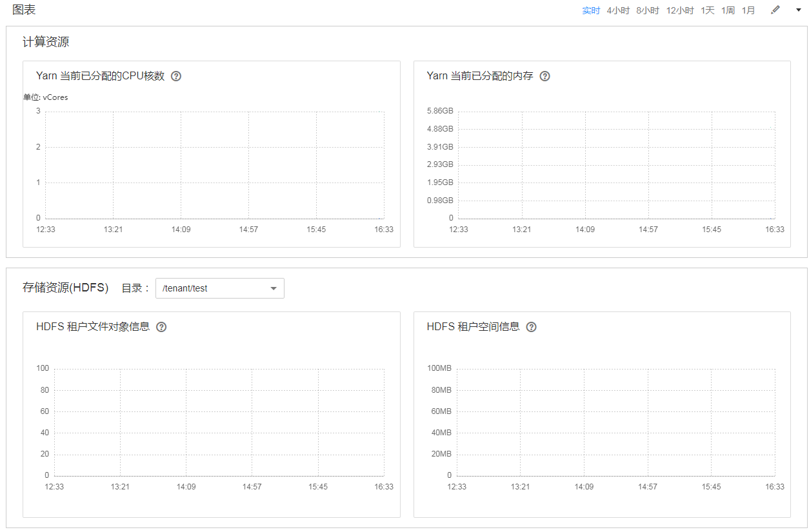Click the 100MB axis label

pos(439,368)
